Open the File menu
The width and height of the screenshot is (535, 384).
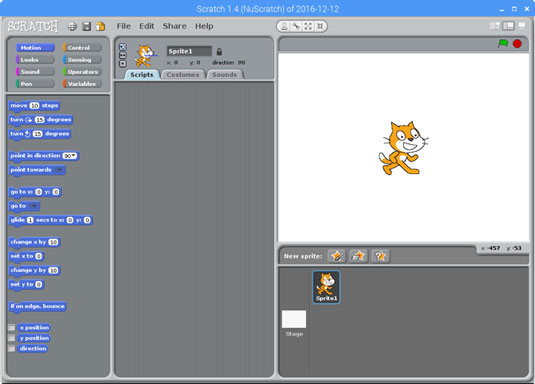click(x=124, y=26)
